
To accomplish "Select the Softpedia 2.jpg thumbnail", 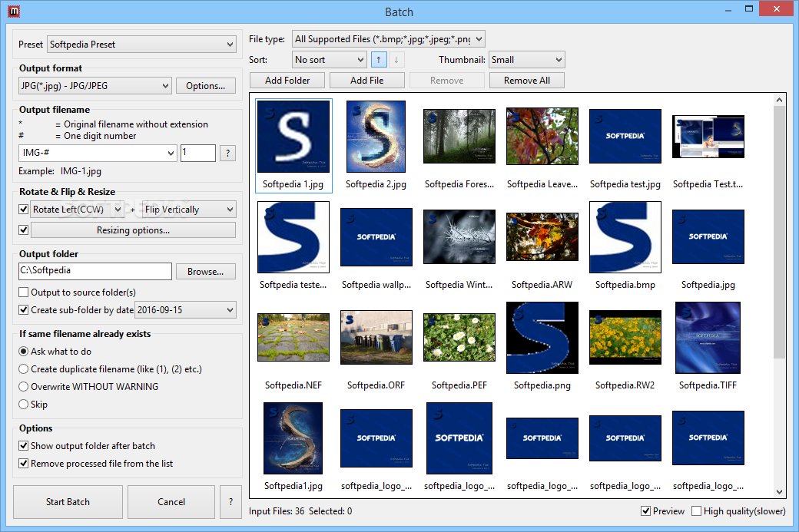I will click(376, 137).
